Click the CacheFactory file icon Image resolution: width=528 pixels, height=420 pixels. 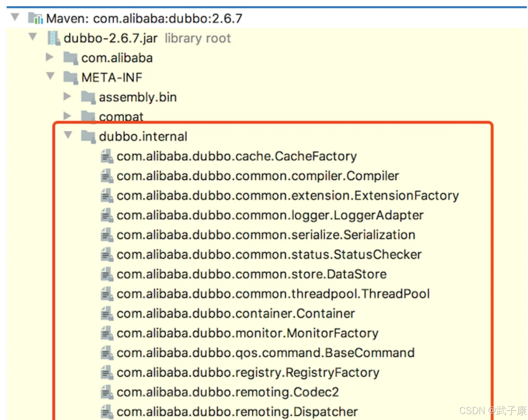tap(107, 156)
